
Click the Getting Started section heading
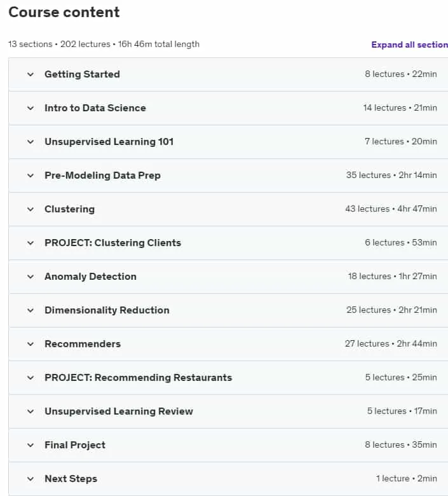pos(82,74)
